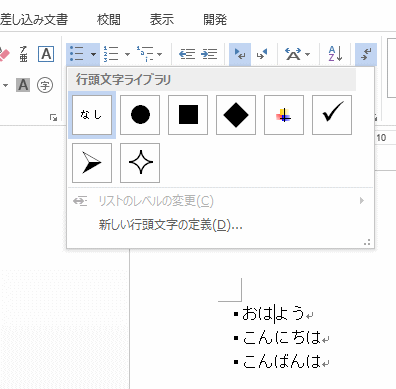Toggle left-to-right text direction
This screenshot has height=389, width=396.
[240, 54]
